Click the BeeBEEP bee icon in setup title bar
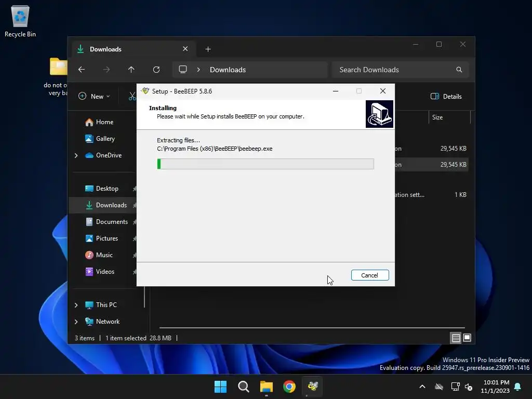The image size is (532, 399). click(x=145, y=91)
